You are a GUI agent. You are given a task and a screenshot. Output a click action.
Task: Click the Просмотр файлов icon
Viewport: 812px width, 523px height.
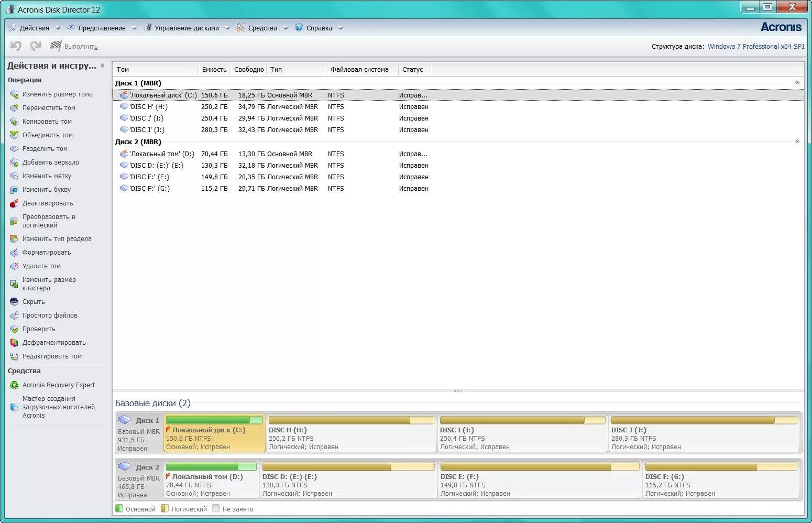click(x=14, y=315)
